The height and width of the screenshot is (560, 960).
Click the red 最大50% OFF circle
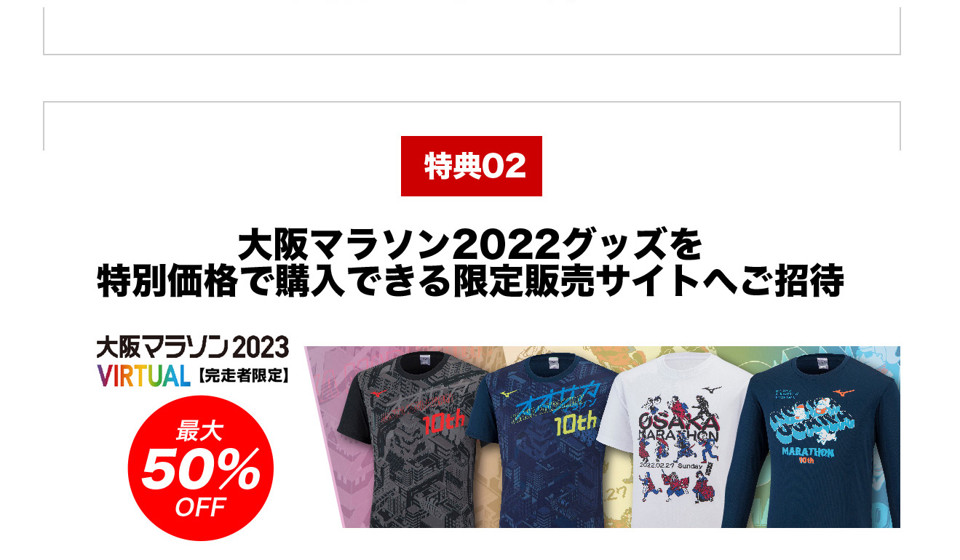200,468
